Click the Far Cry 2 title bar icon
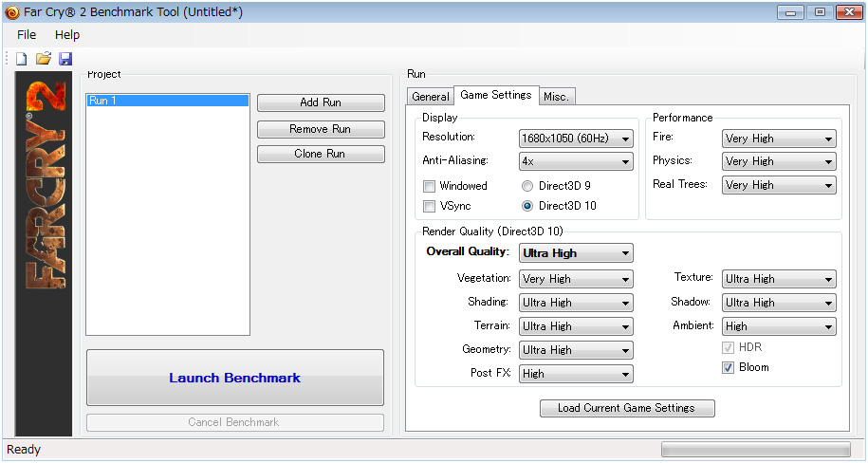Image resolution: width=868 pixels, height=463 pixels. 11,11
